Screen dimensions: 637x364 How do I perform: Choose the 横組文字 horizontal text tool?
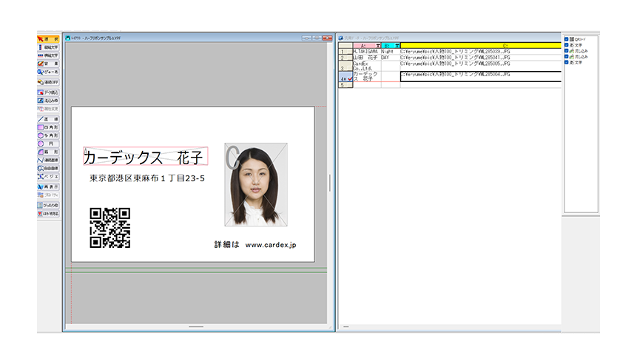(x=48, y=55)
